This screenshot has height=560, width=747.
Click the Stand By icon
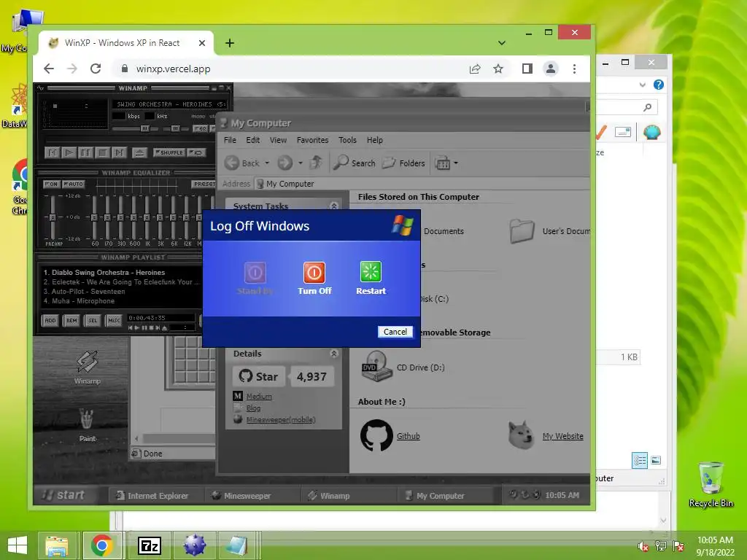click(x=255, y=273)
